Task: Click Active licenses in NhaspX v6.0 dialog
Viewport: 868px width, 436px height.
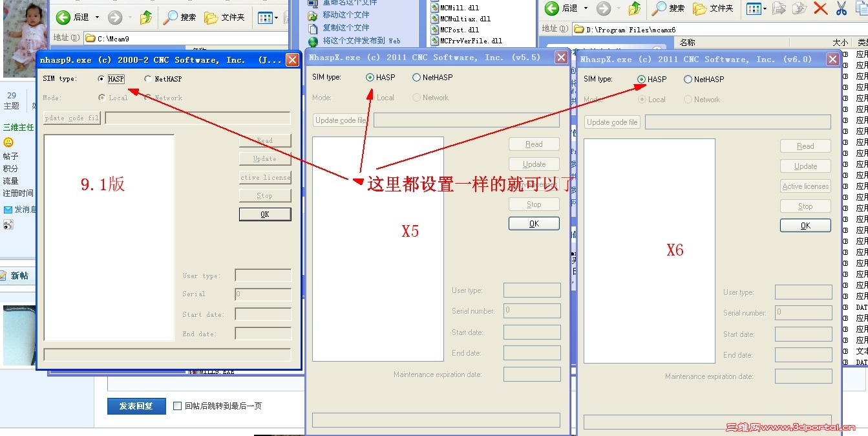Action: 805,186
